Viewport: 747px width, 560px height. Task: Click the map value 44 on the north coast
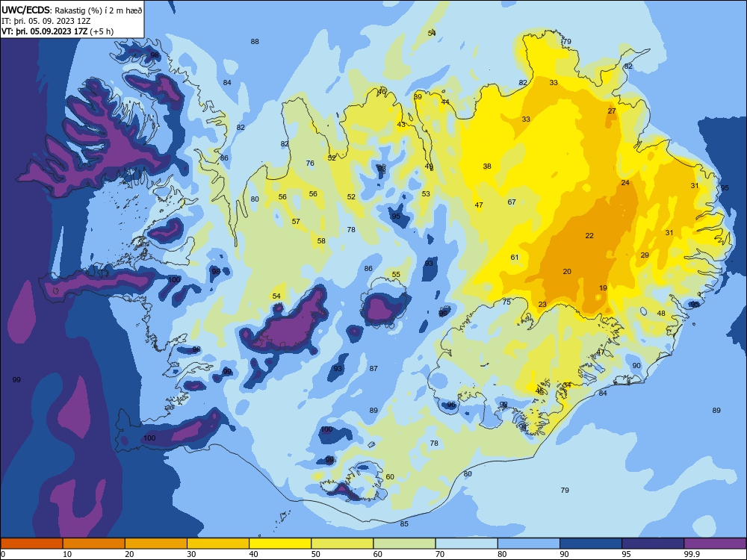coord(445,102)
